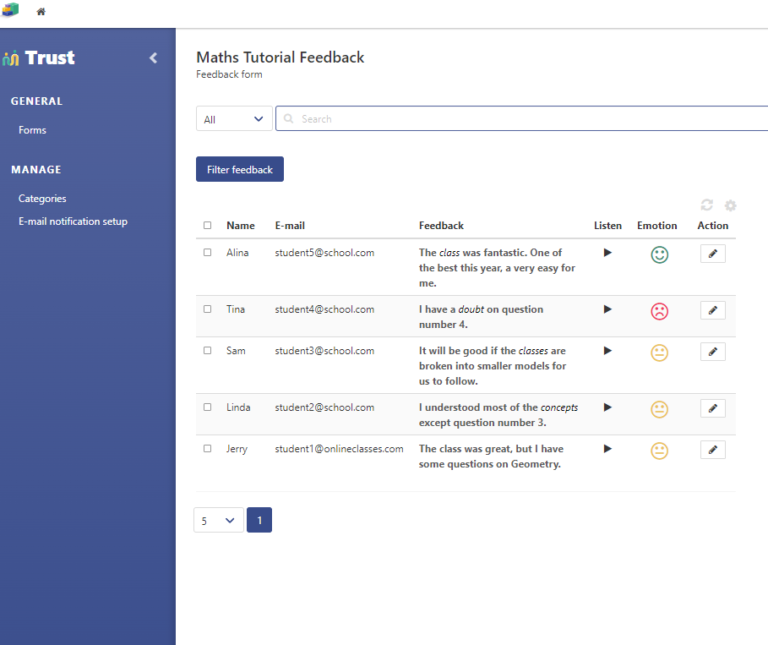This screenshot has width=768, height=645.
Task: Click email student5@school.com
Action: pyautogui.click(x=324, y=253)
